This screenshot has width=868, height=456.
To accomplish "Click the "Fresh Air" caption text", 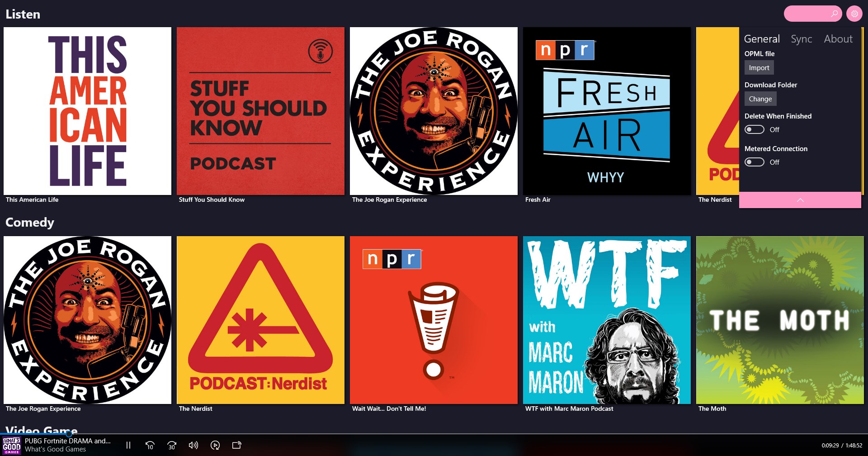I will [x=538, y=199].
